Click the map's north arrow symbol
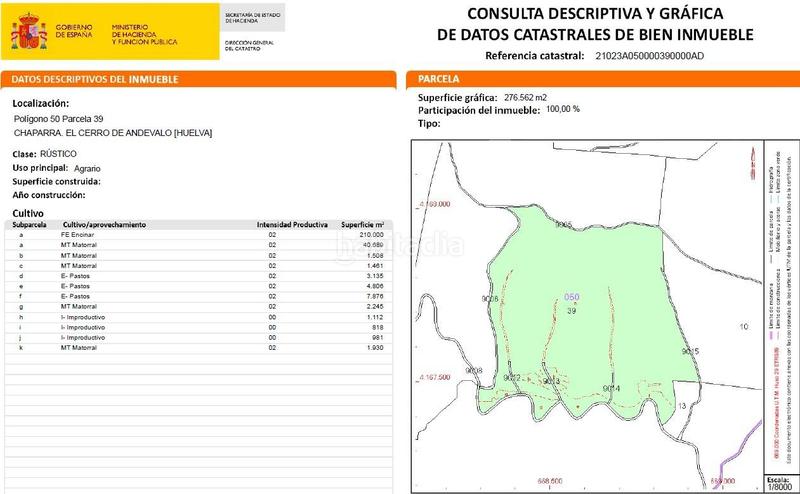800x494 pixels. [x=753, y=164]
